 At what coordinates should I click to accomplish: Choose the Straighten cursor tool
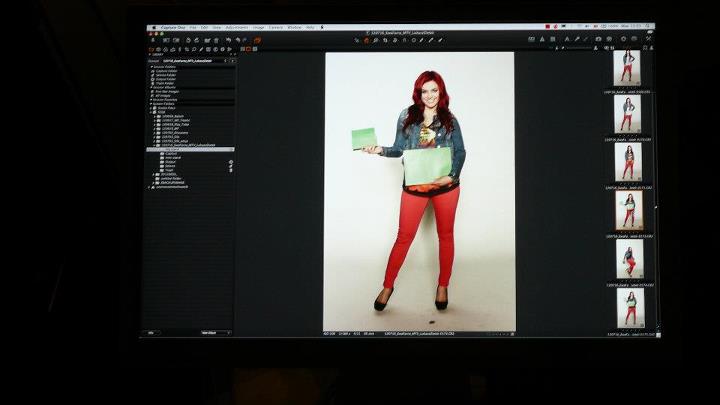(395, 40)
